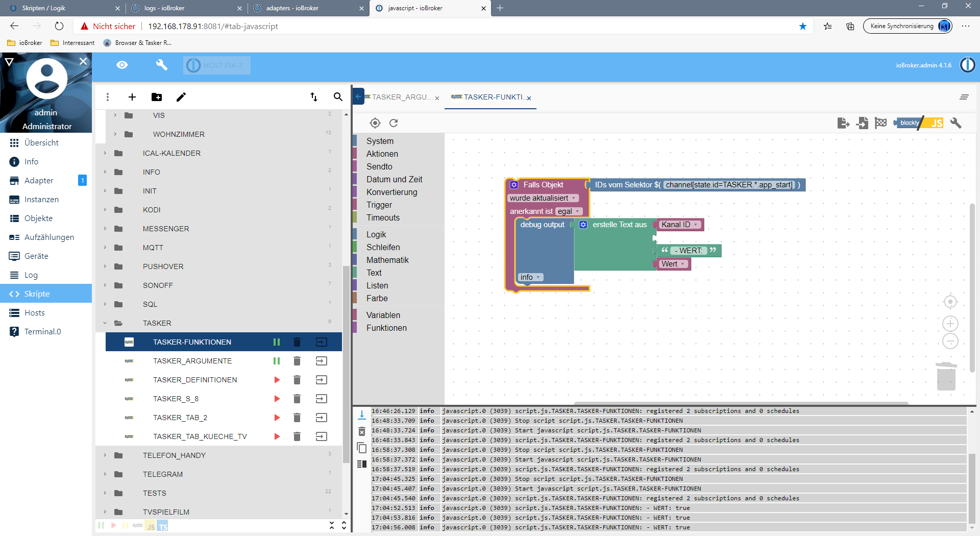Delete the TASKER_ARGUMENTE script via trash icon
Screen dimensions: 980x536
coord(297,361)
